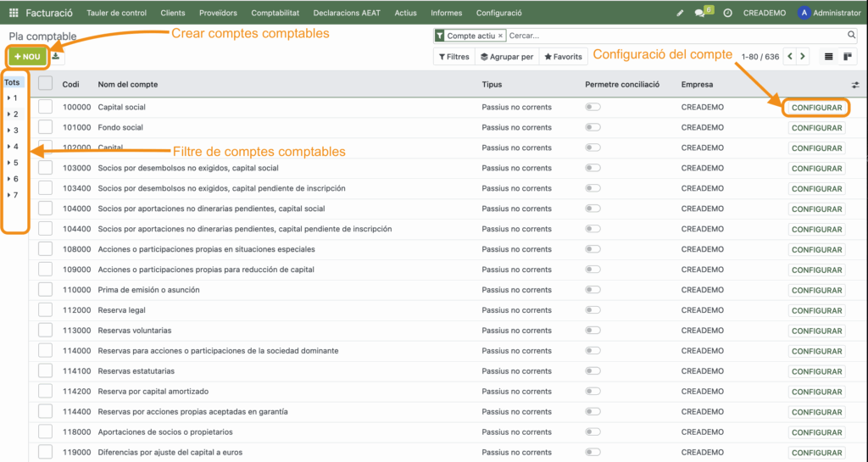
Task: Toggle reconciliation for account 100000 Capital social
Action: pyautogui.click(x=593, y=108)
